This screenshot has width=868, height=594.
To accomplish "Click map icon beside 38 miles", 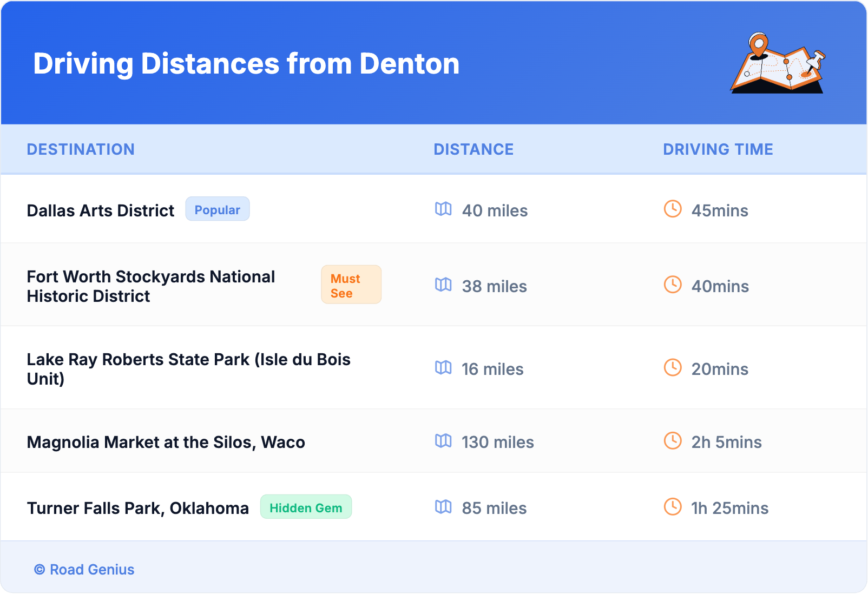I will (443, 285).
